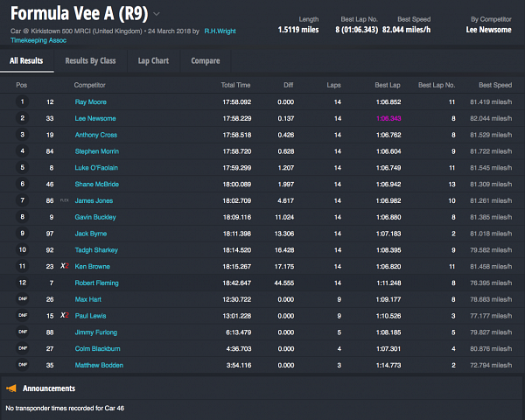This screenshot has height=420, width=525.
Task: Click the DNF badge next to Max Hart
Action: click(x=23, y=299)
